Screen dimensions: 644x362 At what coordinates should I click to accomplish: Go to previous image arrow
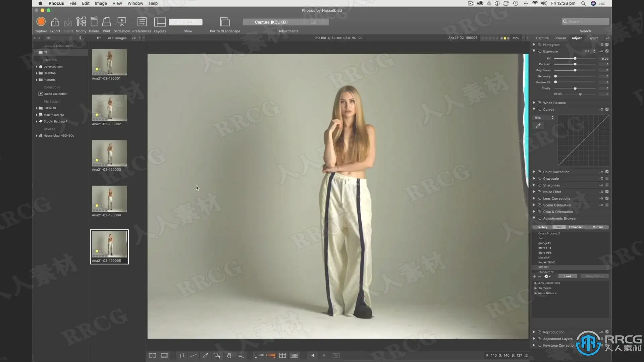click(x=313, y=356)
